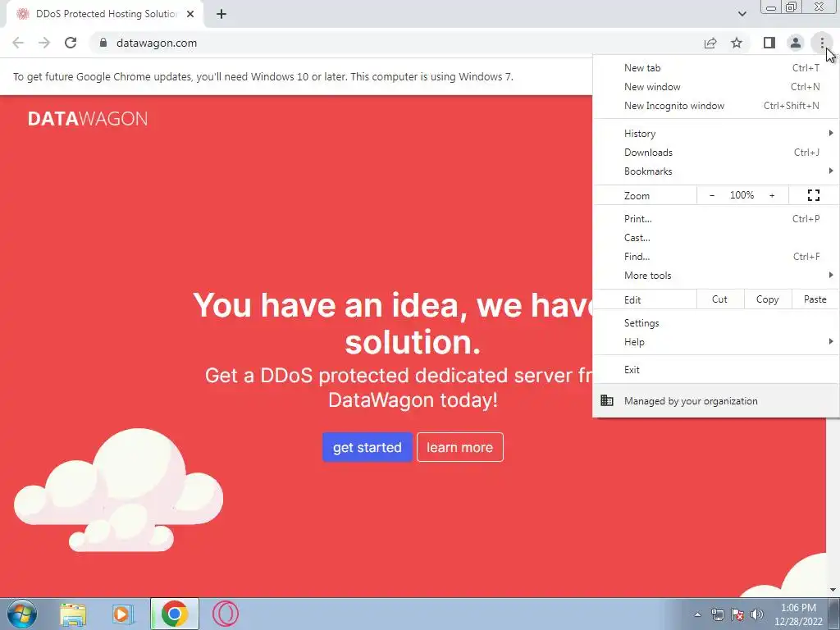The height and width of the screenshot is (630, 840).
Task: Close the DDoS Protected Hosting tab
Action: point(190,14)
